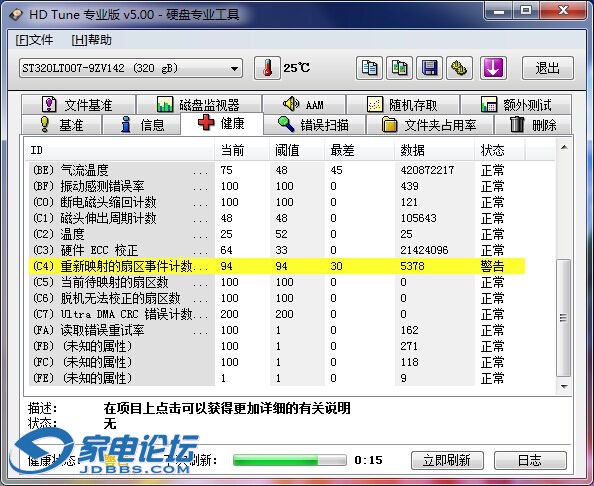Switch to the 删除 tab
The width and height of the screenshot is (594, 486).
[x=533, y=125]
